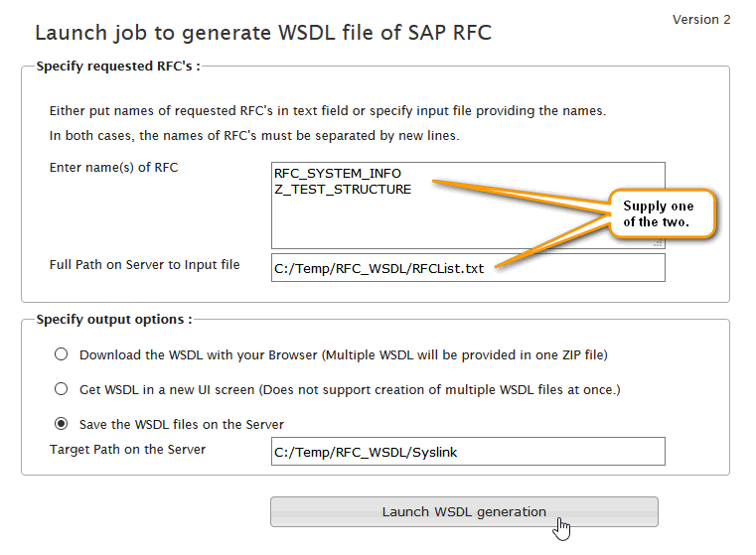The height and width of the screenshot is (555, 756).
Task: Choose Get WSDL in a new UI screen
Action: [62, 389]
